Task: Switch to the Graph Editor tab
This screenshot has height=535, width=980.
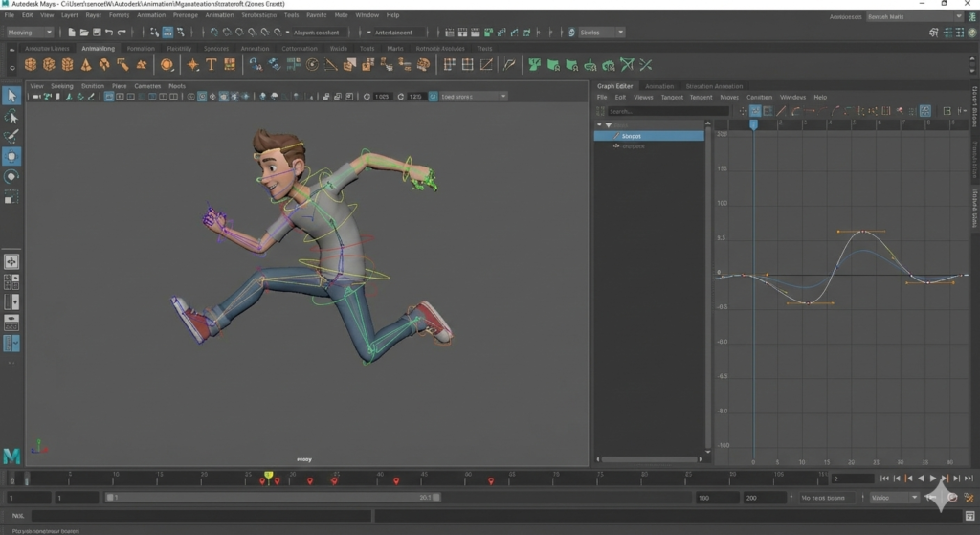Action: click(x=615, y=86)
